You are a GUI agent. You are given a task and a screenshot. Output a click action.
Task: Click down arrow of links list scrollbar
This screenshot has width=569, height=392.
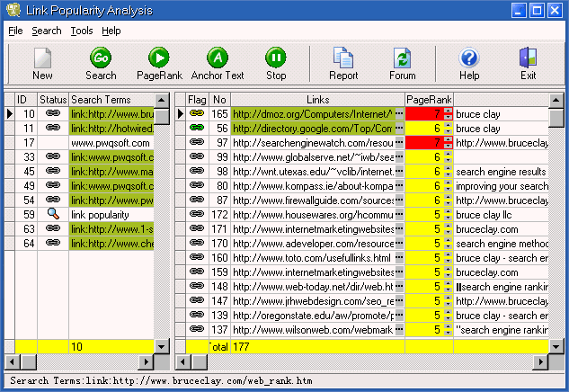pos(556,346)
